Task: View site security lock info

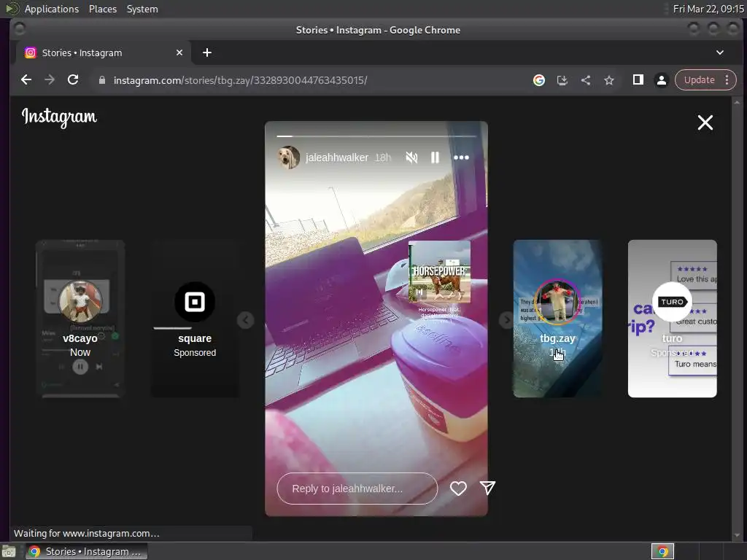Action: (x=101, y=80)
